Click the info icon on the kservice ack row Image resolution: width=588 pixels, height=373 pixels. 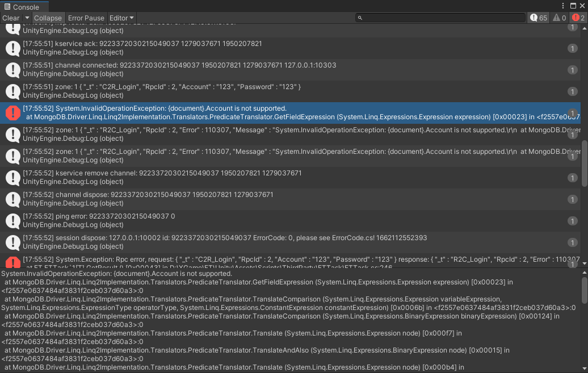tap(12, 48)
